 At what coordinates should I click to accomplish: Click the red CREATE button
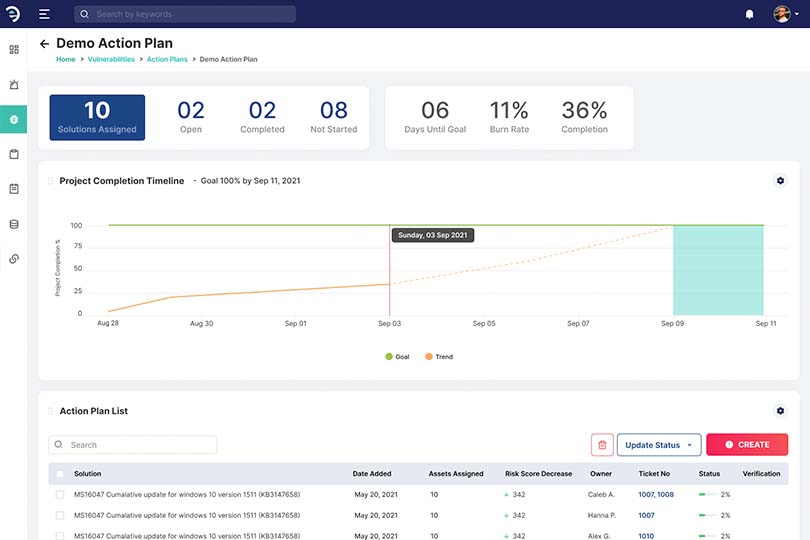click(x=746, y=445)
